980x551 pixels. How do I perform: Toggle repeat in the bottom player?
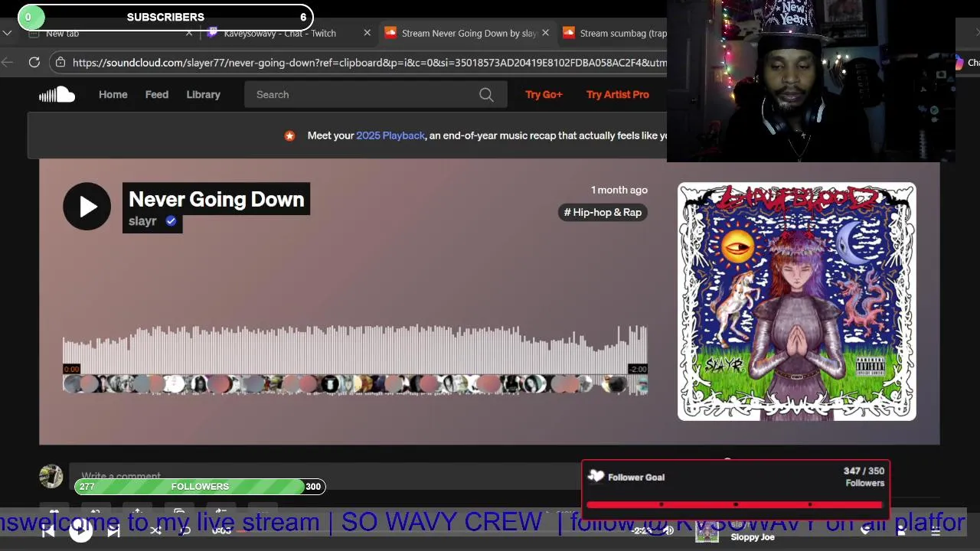tap(185, 530)
